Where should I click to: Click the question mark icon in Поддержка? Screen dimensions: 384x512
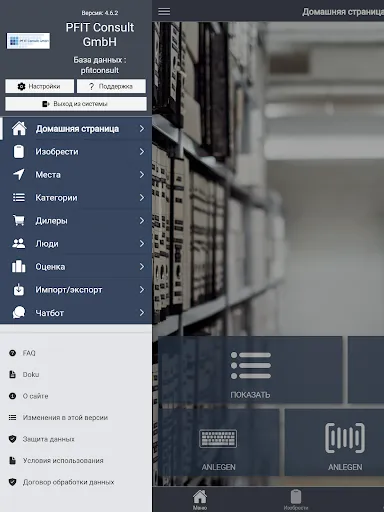pyautogui.click(x=92, y=86)
